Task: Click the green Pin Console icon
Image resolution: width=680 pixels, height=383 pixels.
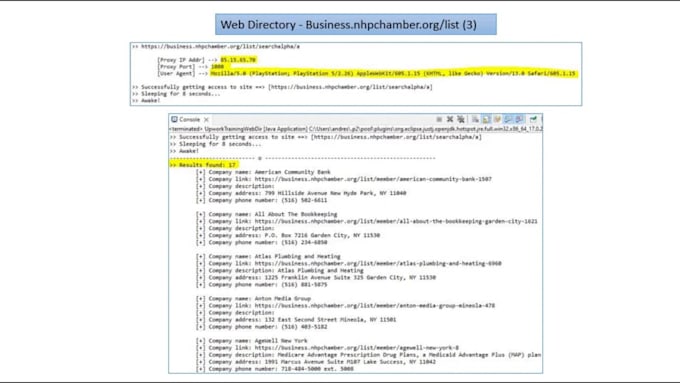Action: [x=533, y=119]
